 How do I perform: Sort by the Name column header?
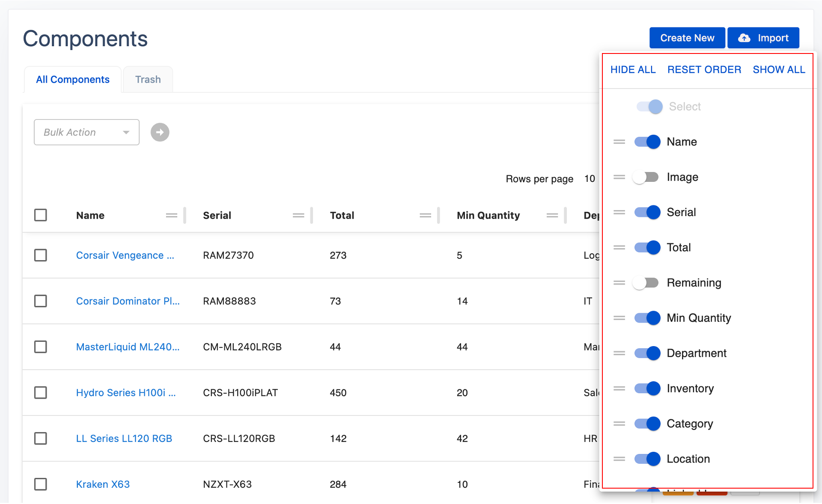click(90, 216)
